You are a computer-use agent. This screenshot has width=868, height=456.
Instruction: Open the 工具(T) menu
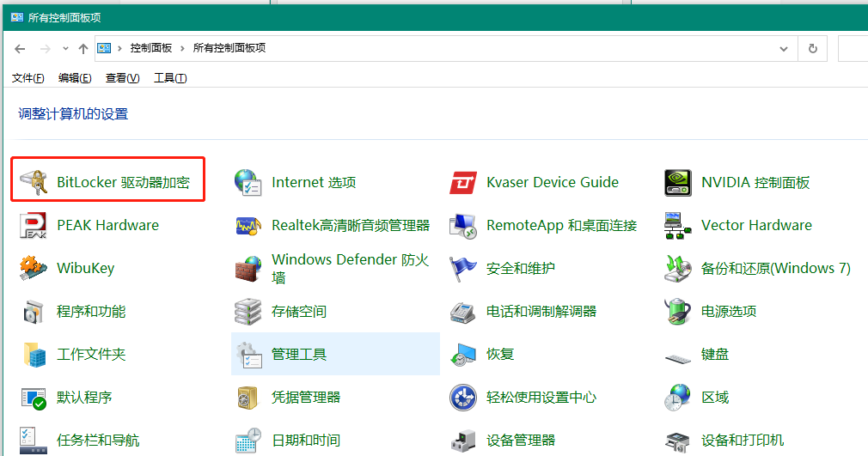click(170, 78)
